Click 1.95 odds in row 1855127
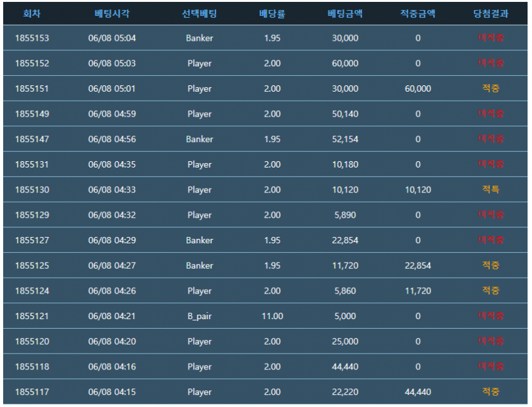The height and width of the screenshot is (407, 532). tap(272, 240)
